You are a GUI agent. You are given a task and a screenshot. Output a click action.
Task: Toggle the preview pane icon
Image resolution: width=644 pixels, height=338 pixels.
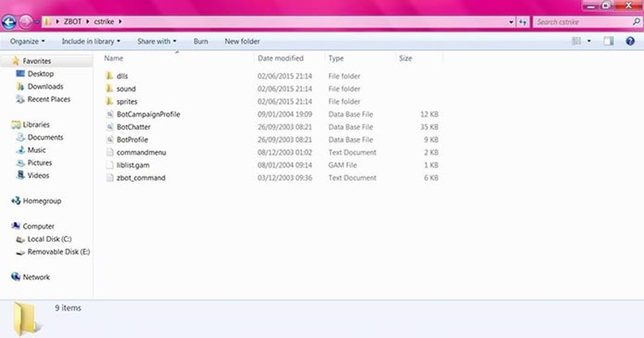pos(608,41)
